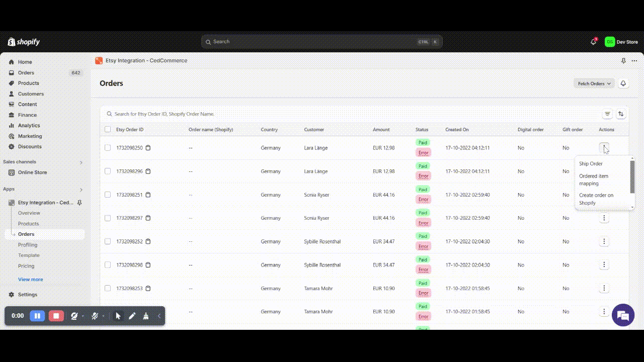Open the Fetch Orders dropdown
Viewport: 644px width, 362px height.
594,83
